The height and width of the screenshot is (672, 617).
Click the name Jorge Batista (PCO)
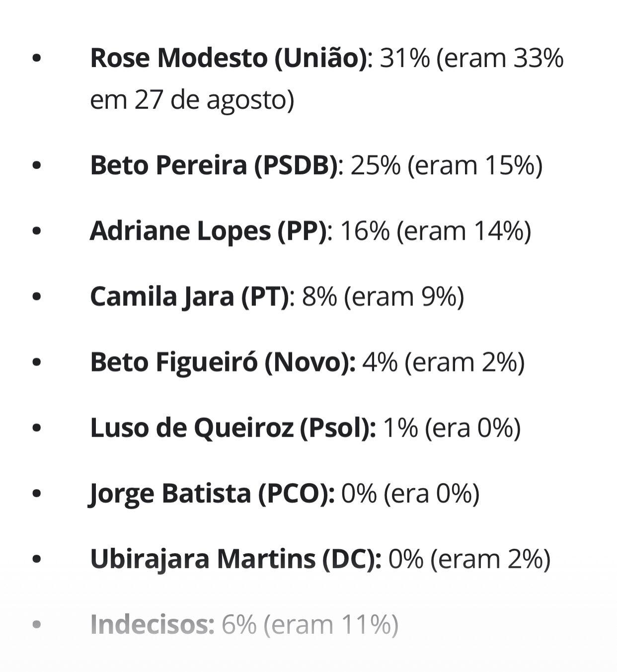pyautogui.click(x=212, y=493)
